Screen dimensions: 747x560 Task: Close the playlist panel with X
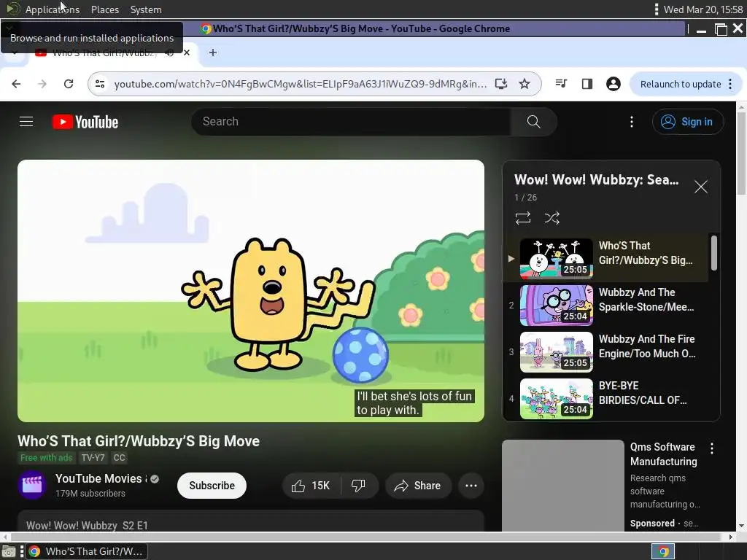701,187
